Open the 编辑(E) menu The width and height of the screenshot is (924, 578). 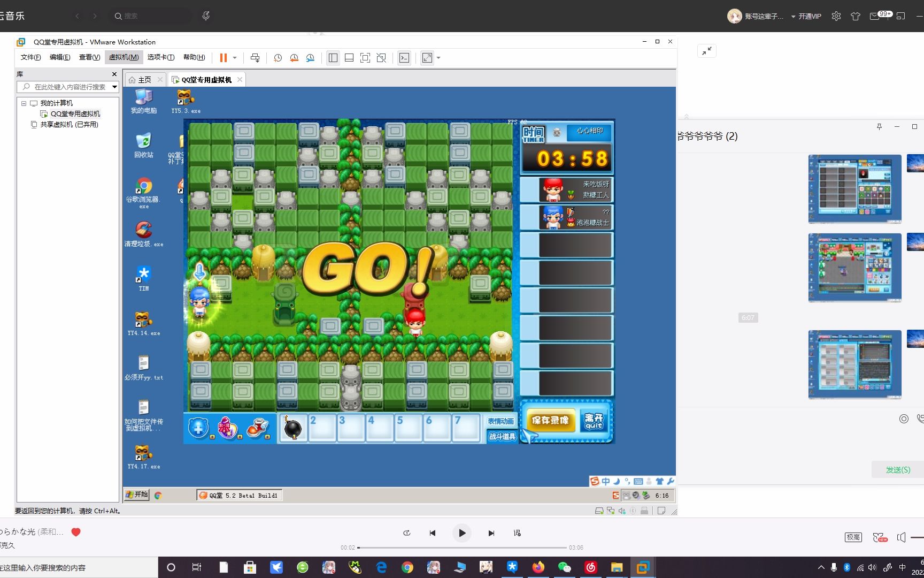[x=60, y=57]
